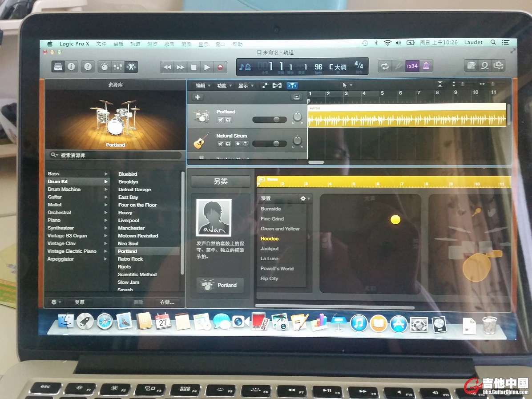Open the global tracks disclosure button
This screenshot has width=532, height=399.
pos(296,97)
